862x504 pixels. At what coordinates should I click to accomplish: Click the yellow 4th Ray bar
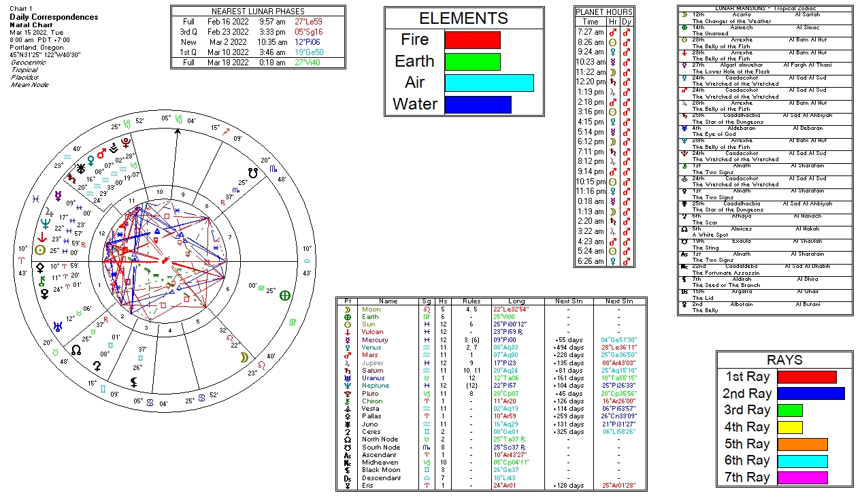pos(790,427)
